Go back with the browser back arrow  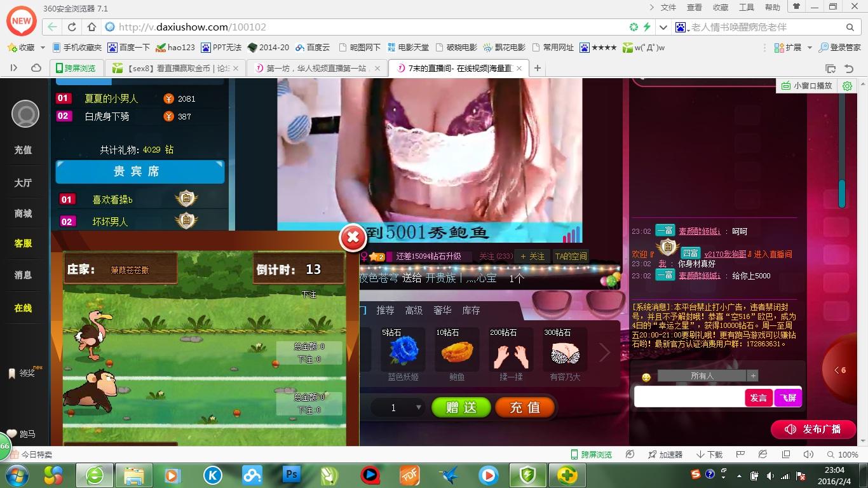pos(52,27)
